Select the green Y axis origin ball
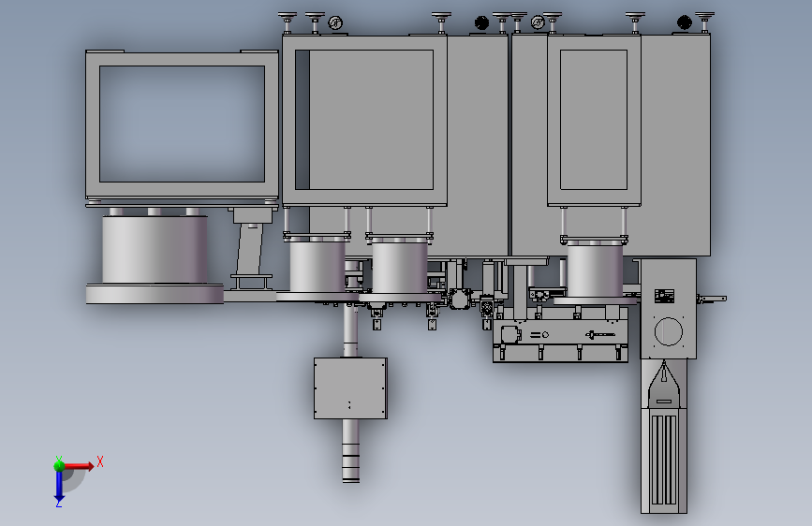 coord(59,465)
